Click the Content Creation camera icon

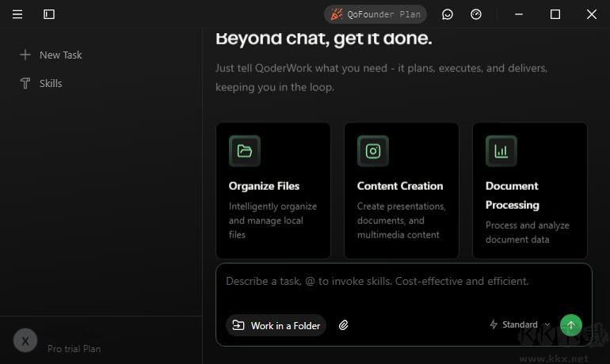[373, 150]
